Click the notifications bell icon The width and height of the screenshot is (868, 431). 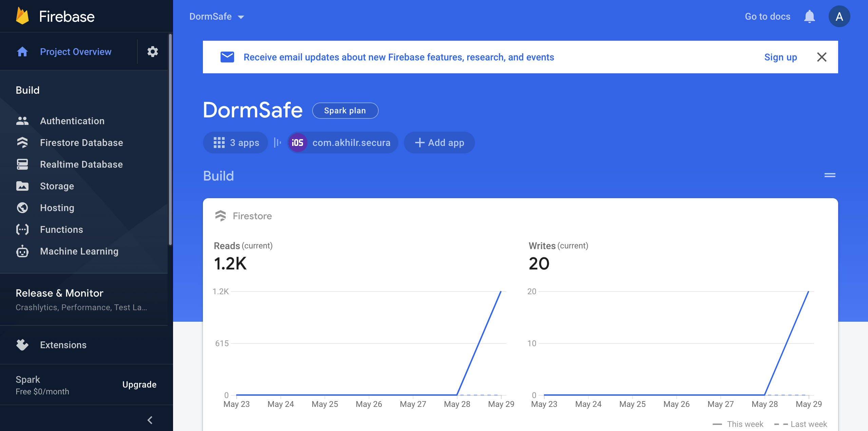[809, 16]
